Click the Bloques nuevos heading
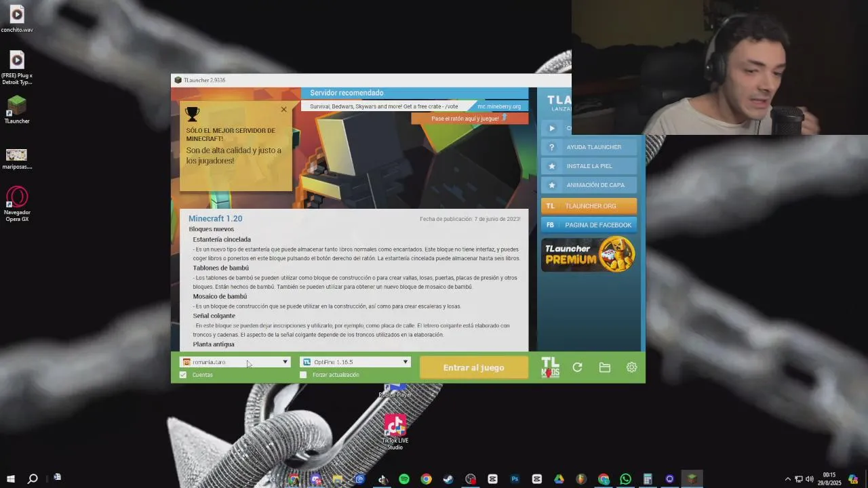Screen dimensions: 868x488 [212, 229]
